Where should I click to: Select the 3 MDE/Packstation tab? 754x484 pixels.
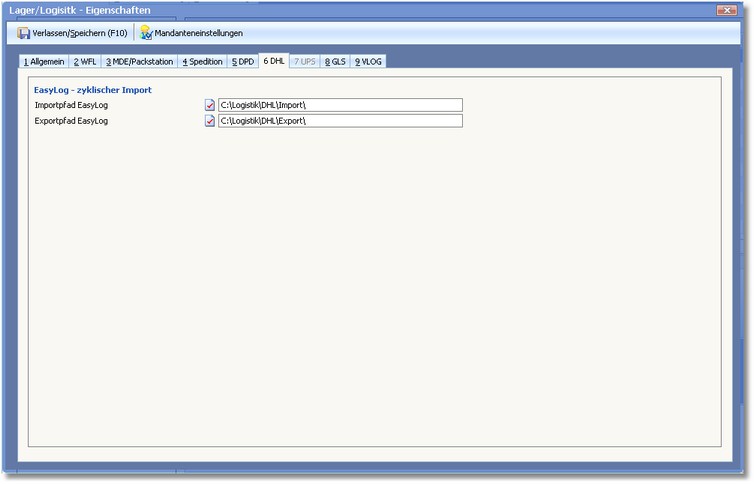[139, 61]
